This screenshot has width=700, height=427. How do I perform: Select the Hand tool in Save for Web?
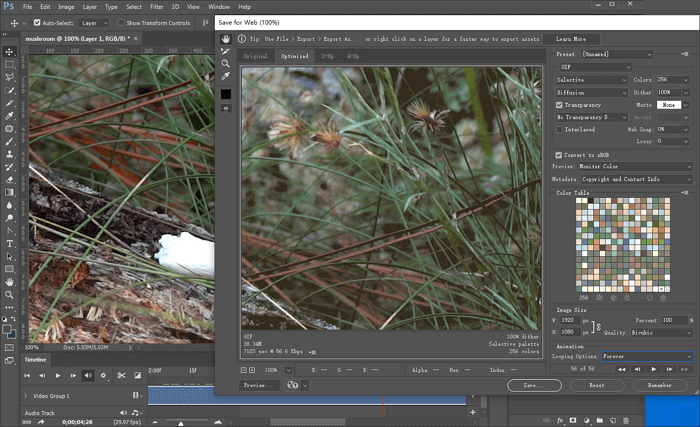click(x=226, y=38)
